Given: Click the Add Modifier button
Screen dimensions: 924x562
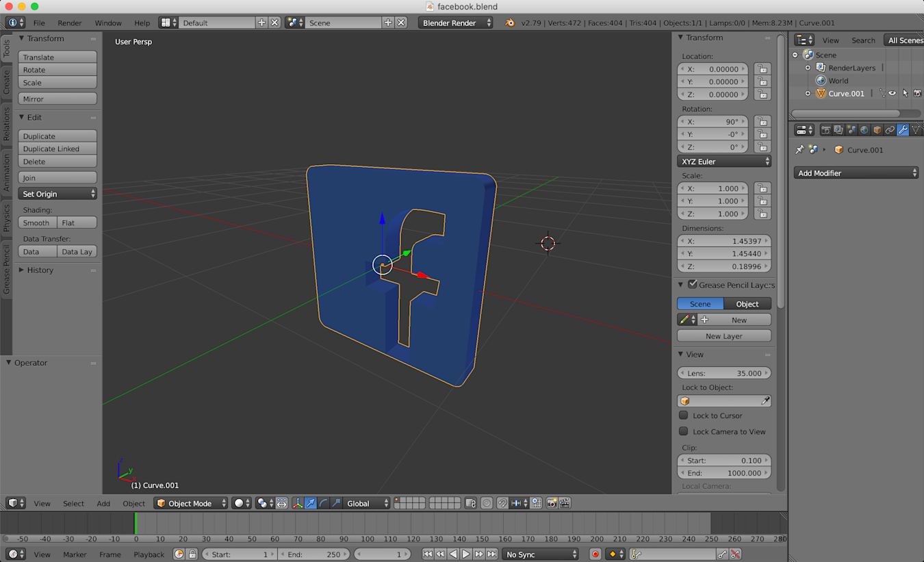Looking at the screenshot, I should (x=856, y=173).
